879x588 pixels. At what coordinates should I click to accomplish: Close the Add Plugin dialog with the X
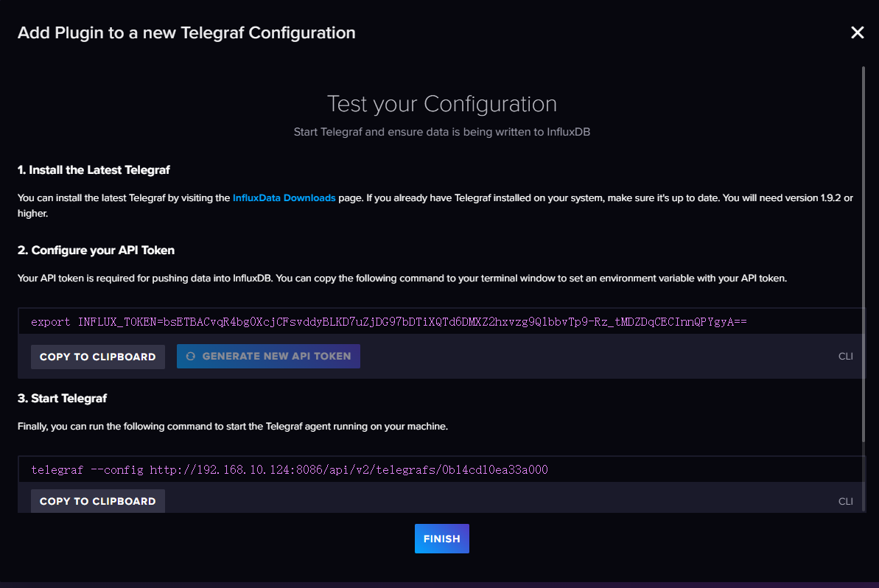pos(857,32)
